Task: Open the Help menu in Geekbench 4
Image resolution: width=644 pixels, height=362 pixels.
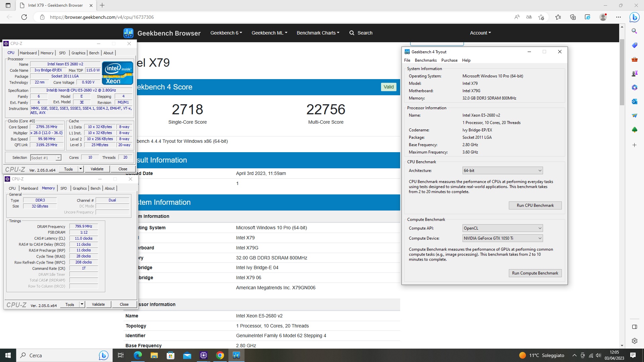Action: [x=466, y=60]
